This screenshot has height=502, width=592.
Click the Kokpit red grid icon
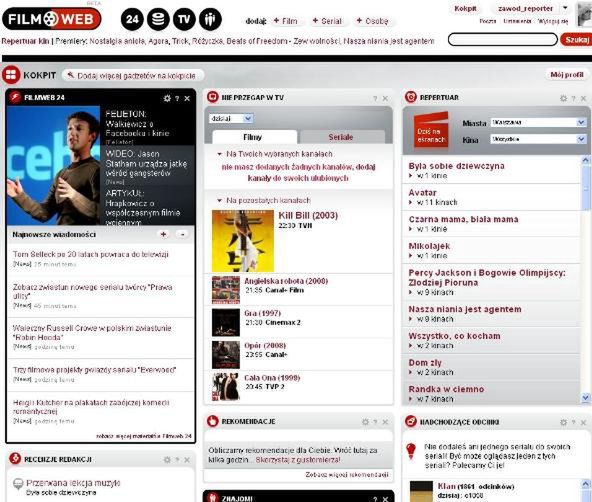(x=11, y=75)
